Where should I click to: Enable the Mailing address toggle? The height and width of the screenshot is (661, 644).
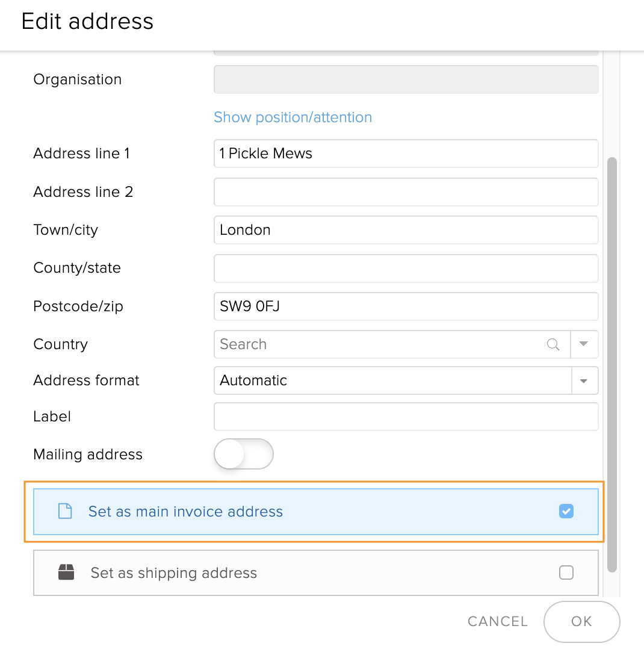[x=244, y=454]
